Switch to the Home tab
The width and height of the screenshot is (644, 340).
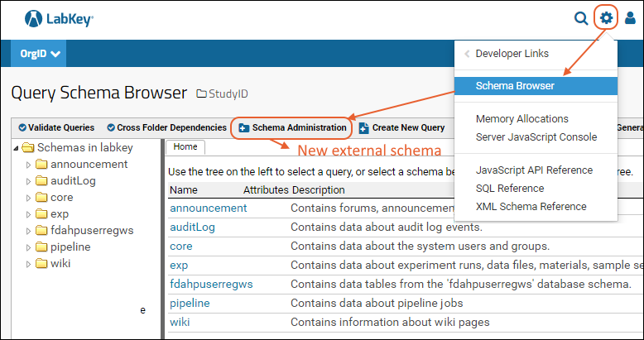185,146
